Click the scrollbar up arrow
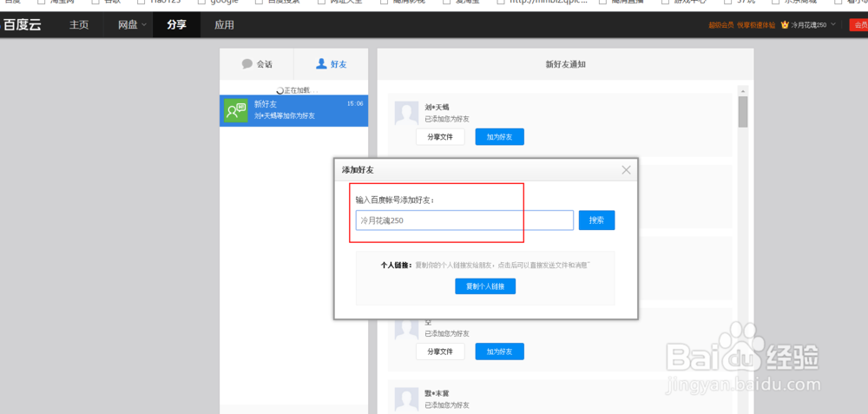This screenshot has width=868, height=414. tap(743, 90)
